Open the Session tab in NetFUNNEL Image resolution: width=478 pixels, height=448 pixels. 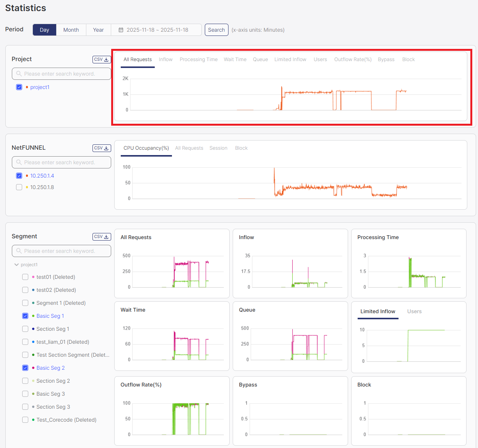218,148
